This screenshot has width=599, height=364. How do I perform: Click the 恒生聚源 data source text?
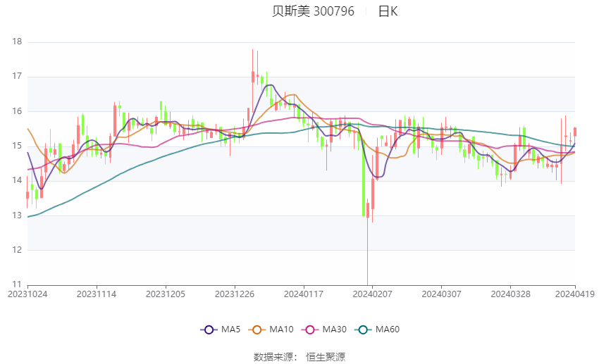point(326,357)
